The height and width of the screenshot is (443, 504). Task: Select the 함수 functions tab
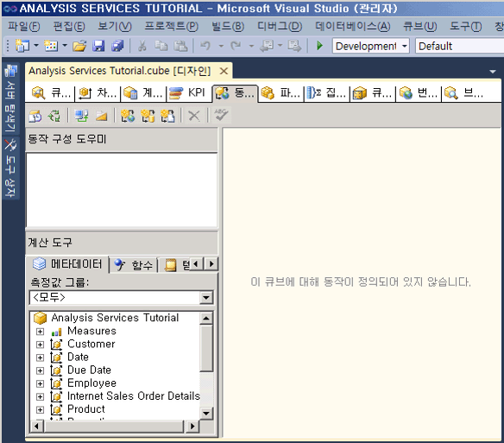(x=134, y=265)
